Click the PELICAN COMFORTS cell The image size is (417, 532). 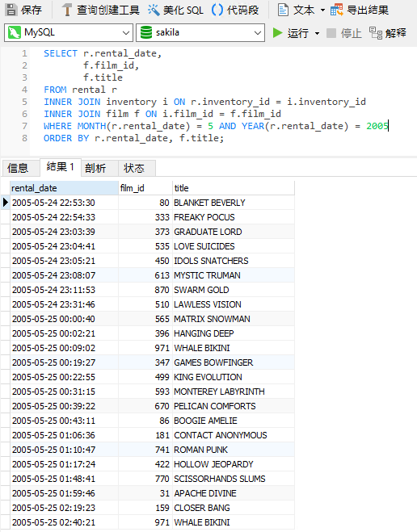(234, 406)
